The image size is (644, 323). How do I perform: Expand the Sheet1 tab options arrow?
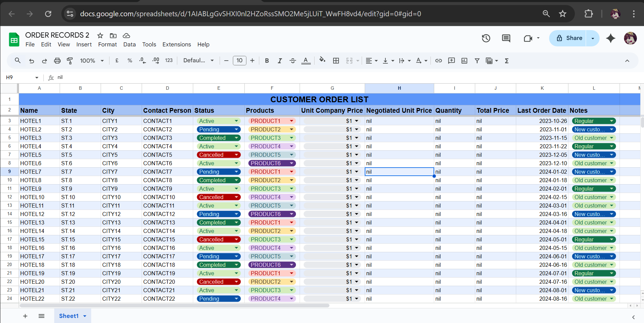tap(85, 316)
